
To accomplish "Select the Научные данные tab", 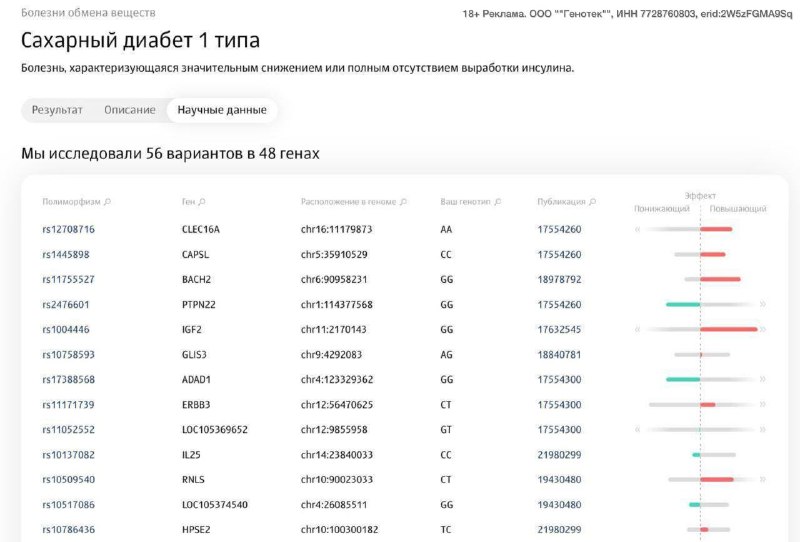I will coord(222,110).
